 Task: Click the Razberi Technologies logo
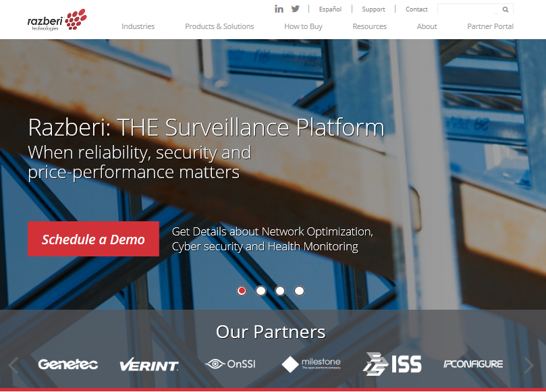click(x=57, y=20)
